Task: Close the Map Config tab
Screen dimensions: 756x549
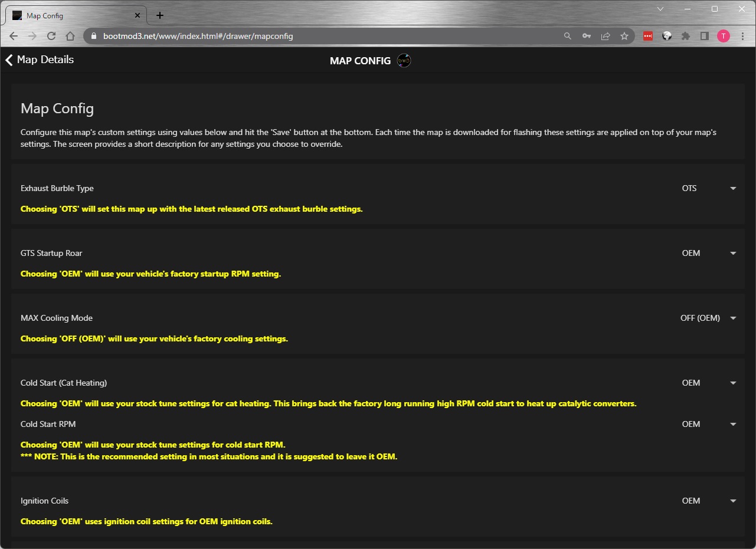Action: (138, 15)
